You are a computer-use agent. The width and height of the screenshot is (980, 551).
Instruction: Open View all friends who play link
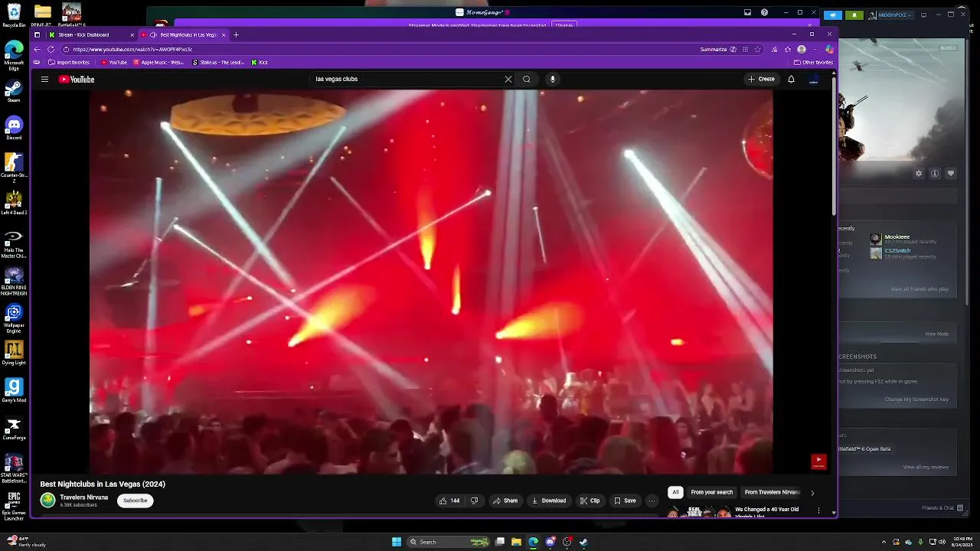click(x=920, y=289)
